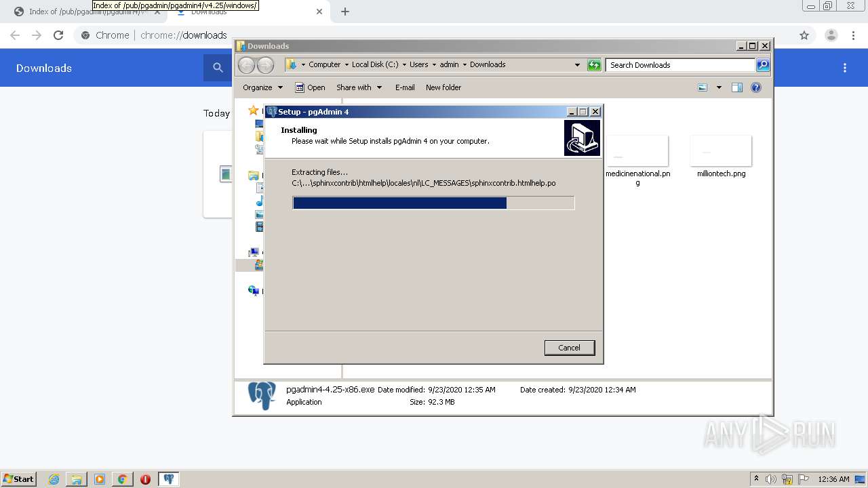Click the Size 92.3 MB details entry

pos(432,402)
